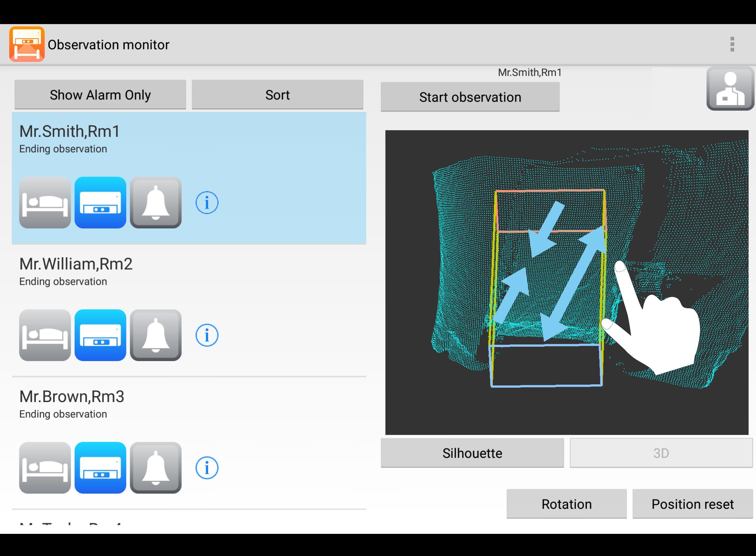Tap alarm bell icon for Mr.Brown,Rm3
Screen dimensions: 756x556
pos(156,468)
